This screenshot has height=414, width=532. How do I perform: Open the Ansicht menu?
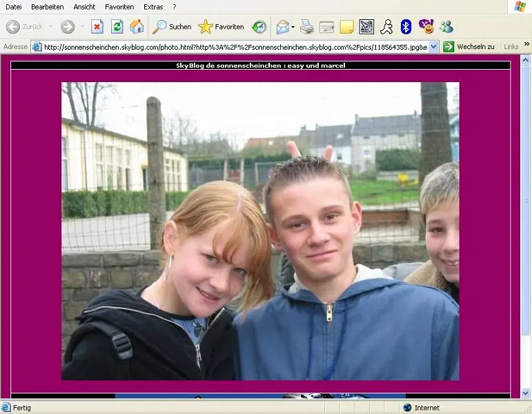(84, 7)
